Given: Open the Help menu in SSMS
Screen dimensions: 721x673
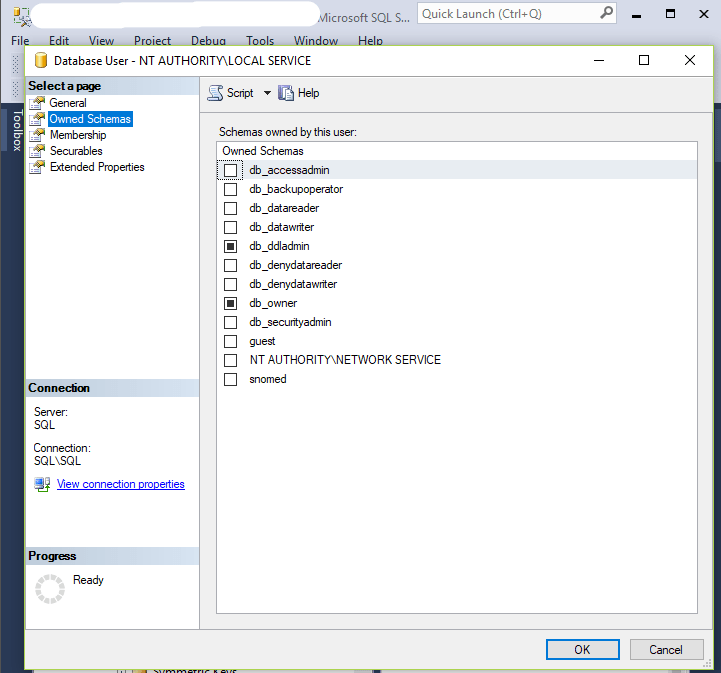Looking at the screenshot, I should tap(371, 40).
